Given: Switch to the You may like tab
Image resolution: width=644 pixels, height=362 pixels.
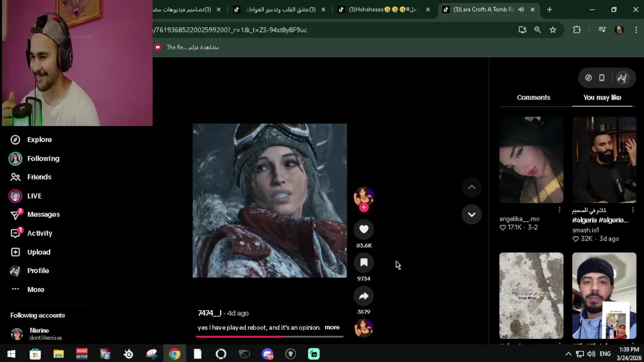Looking at the screenshot, I should (x=602, y=98).
